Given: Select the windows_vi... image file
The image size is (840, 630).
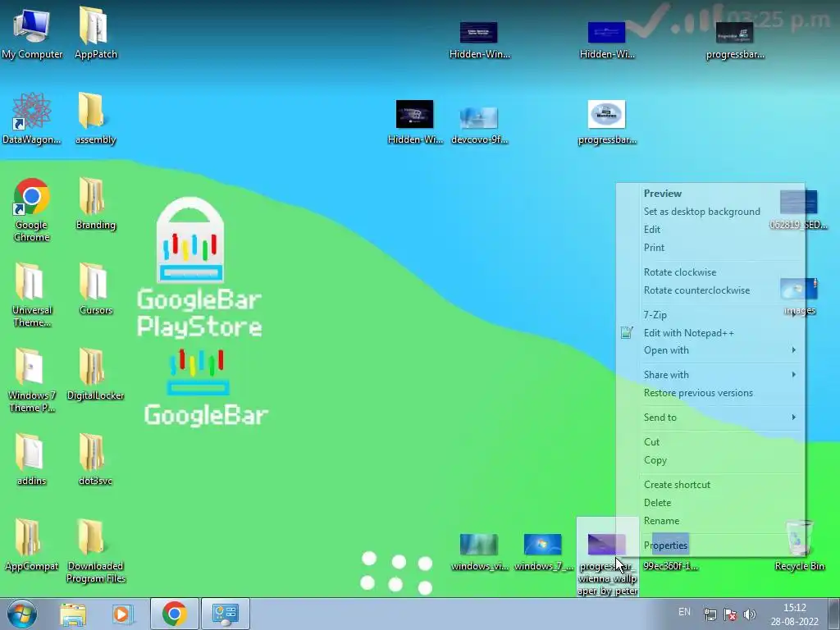Looking at the screenshot, I should pos(479,552).
